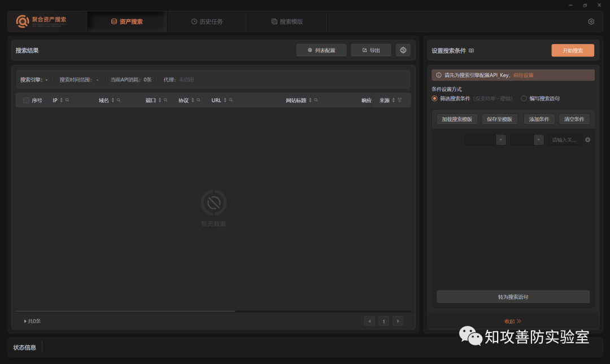Click 清空条件 button

coord(574,119)
